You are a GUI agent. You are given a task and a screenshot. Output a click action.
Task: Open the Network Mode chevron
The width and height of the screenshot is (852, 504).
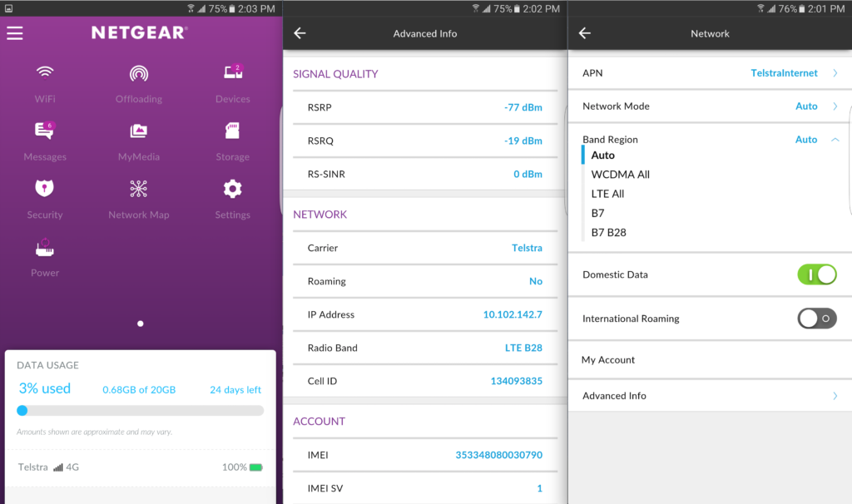click(835, 106)
